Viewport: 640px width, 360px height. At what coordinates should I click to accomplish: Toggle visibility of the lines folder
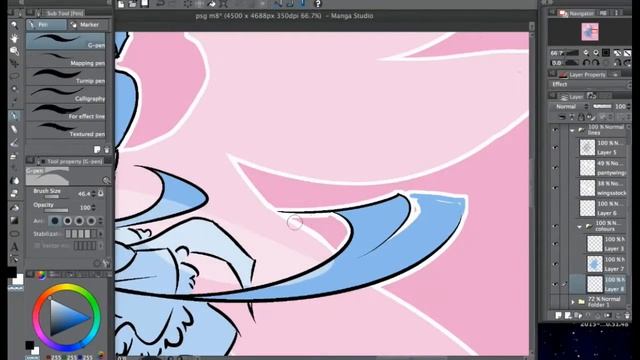click(555, 130)
